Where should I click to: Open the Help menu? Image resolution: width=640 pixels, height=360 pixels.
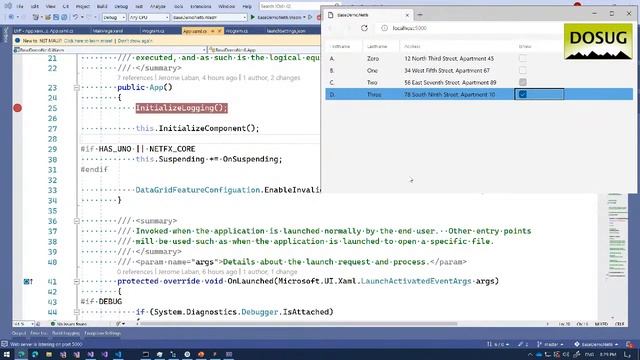[247, 6]
